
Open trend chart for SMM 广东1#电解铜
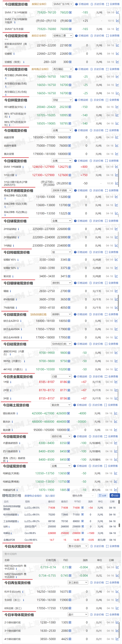point(118,12)
